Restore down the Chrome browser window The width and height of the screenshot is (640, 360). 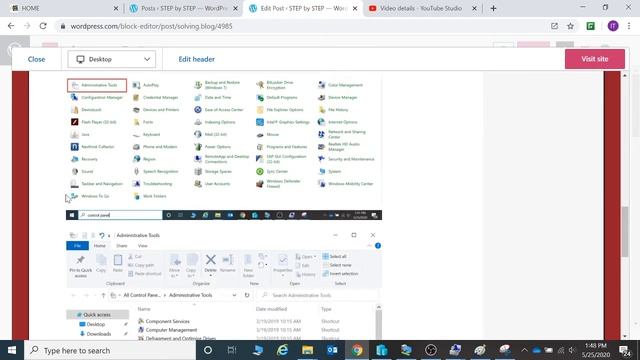pyautogui.click(x=605, y=7)
